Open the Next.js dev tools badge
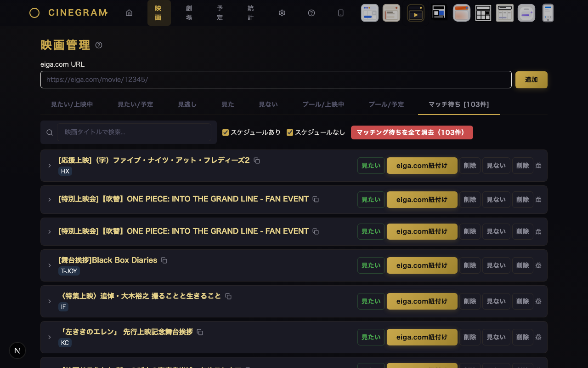 (17, 351)
